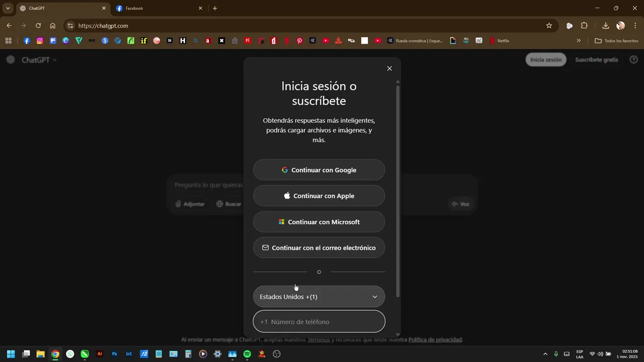Viewport: 644px width, 362px height.
Task: Open the Extensions puzzle icon
Action: coord(584,26)
